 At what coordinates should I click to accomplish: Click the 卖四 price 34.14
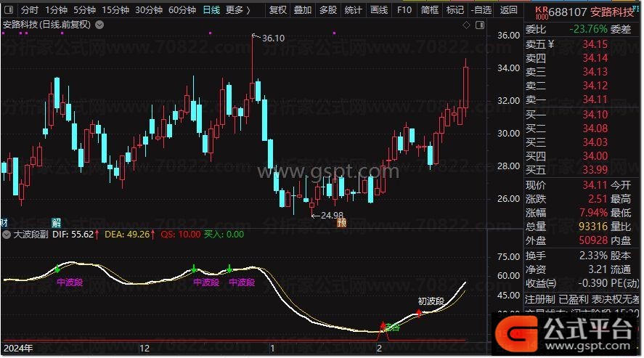pyautogui.click(x=595, y=58)
